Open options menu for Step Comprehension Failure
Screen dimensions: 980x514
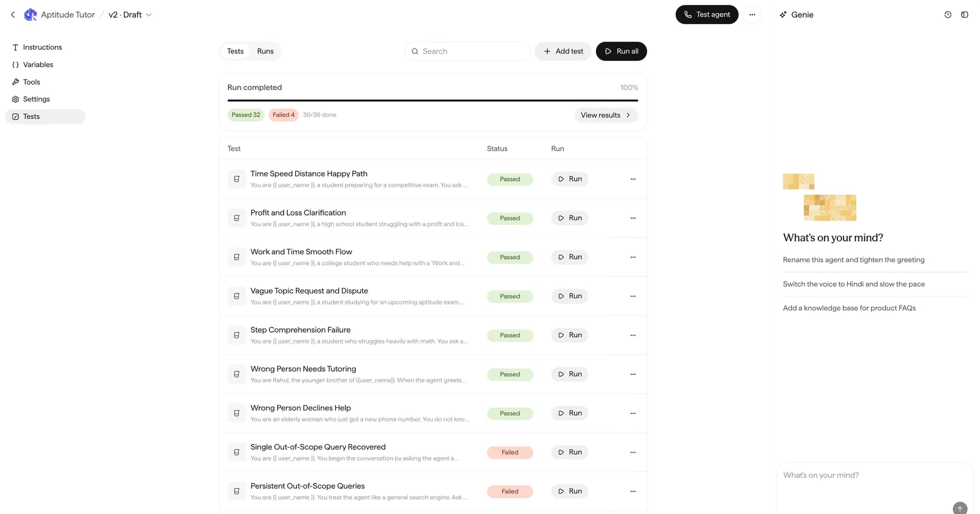pyautogui.click(x=633, y=335)
